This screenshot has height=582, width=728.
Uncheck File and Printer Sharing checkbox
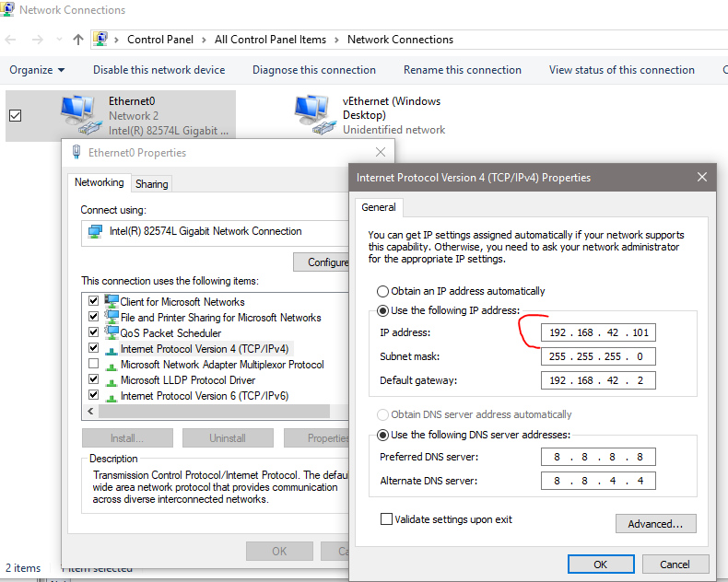[x=93, y=317]
